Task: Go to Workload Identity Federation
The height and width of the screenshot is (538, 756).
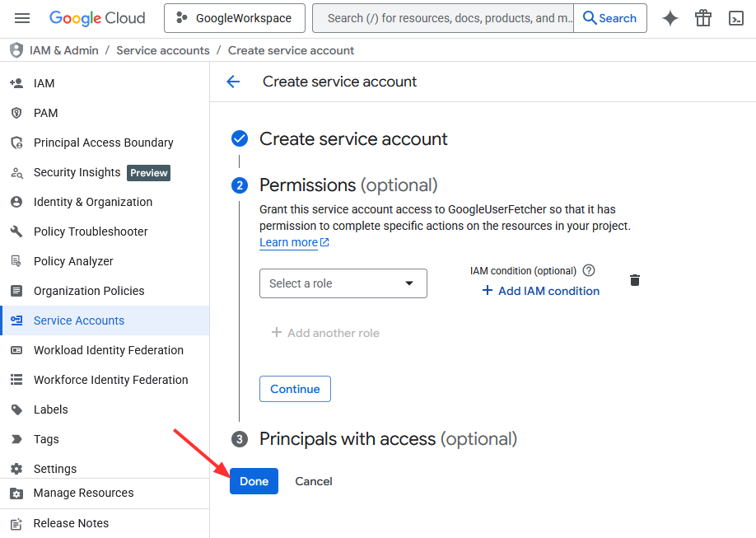Action: pyautogui.click(x=108, y=350)
